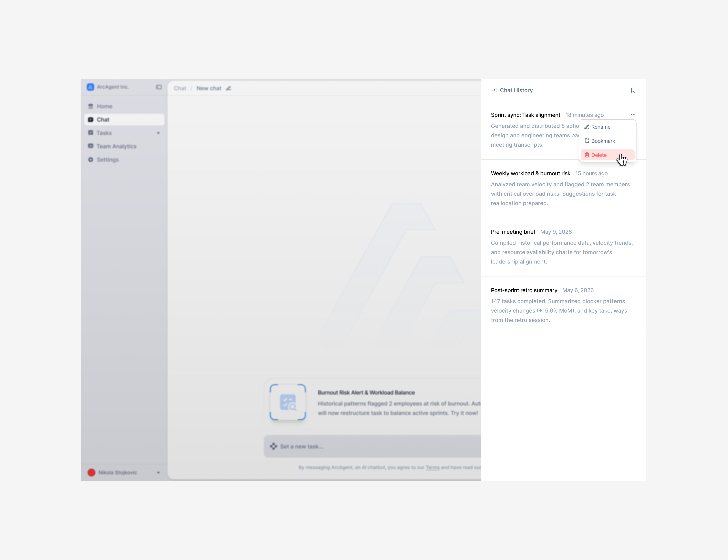The height and width of the screenshot is (560, 728).
Task: Choose Rename from the context menu
Action: click(x=607, y=127)
